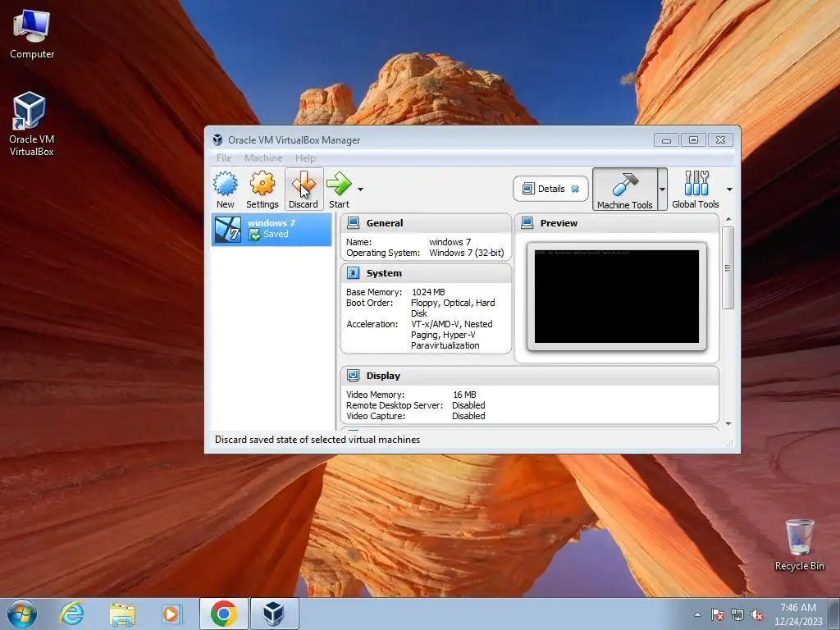Switch to Chrome in the taskbar
Viewport: 840px width, 630px height.
point(223,614)
